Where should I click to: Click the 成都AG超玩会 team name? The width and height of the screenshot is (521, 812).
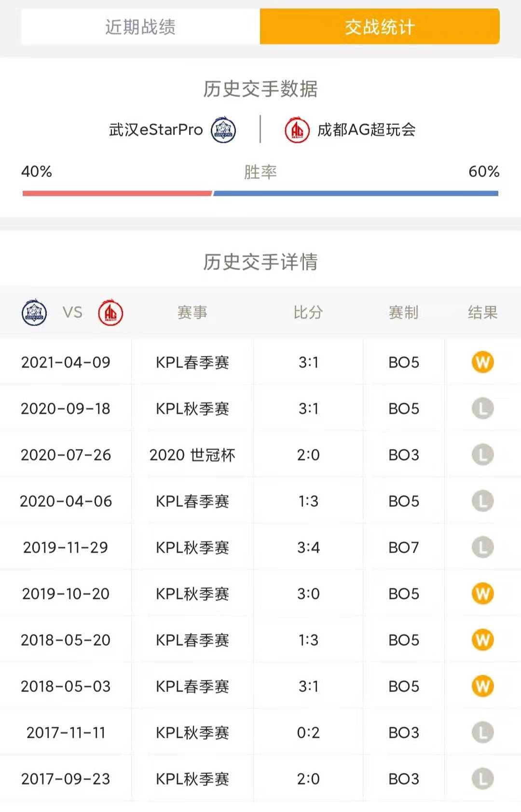point(367,130)
